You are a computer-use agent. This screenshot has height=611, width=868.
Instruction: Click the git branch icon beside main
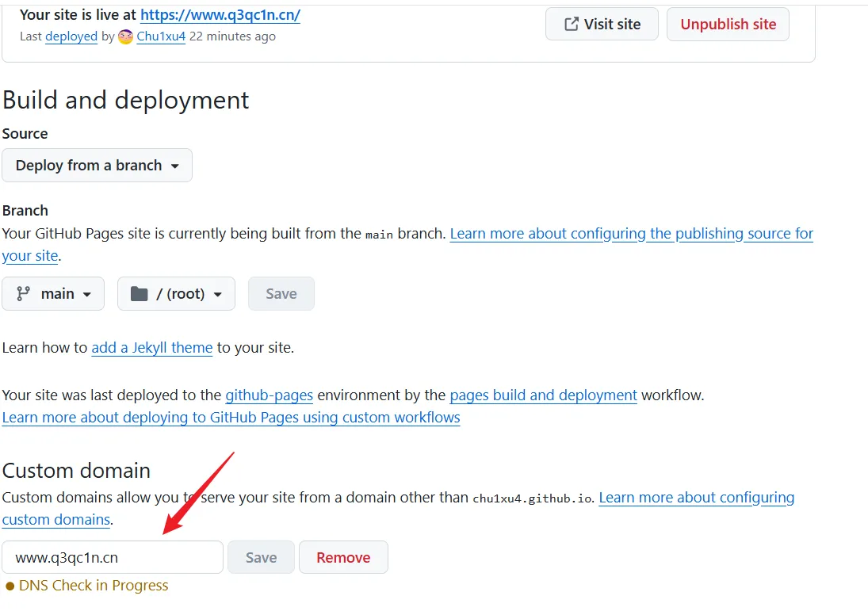24,294
